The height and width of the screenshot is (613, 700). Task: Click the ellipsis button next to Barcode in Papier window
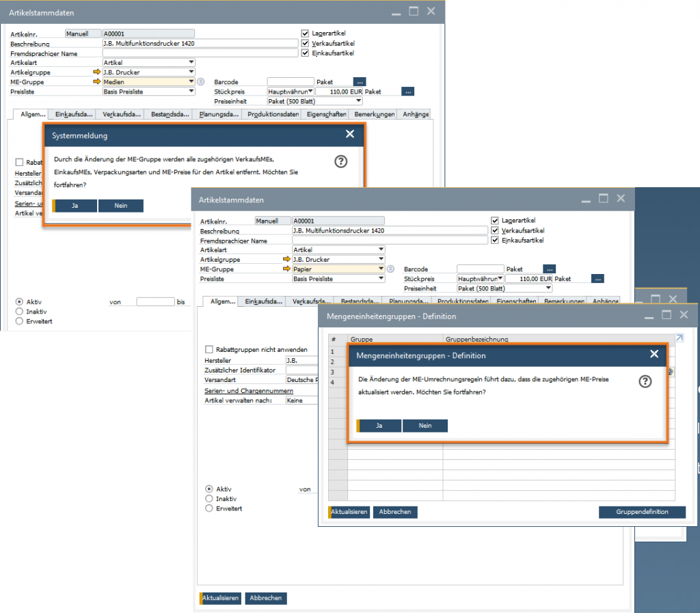(550, 269)
